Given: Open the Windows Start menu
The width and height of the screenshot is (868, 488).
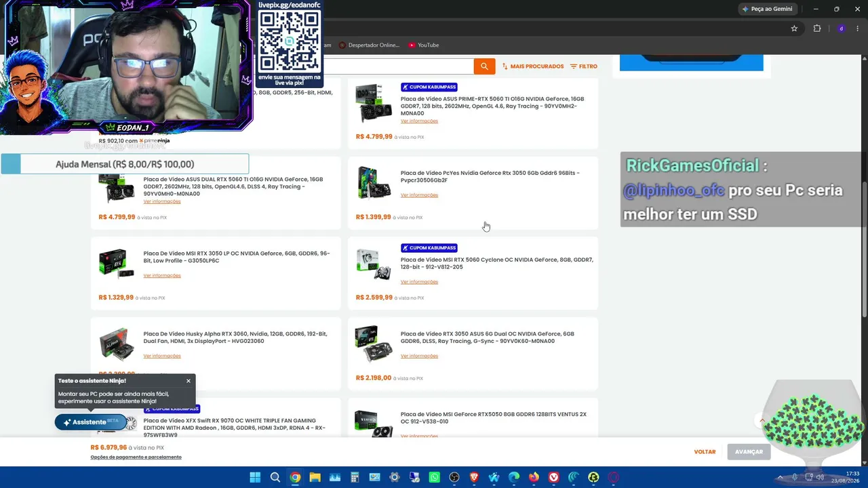Looking at the screenshot, I should coord(255,477).
